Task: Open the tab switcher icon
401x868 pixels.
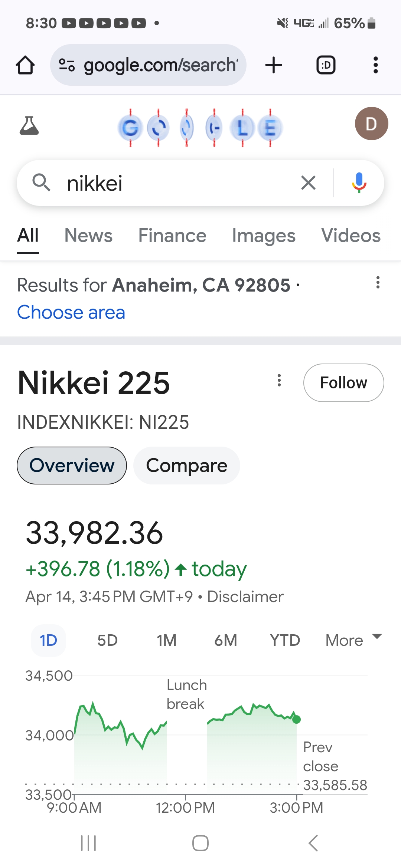Action: (x=326, y=65)
